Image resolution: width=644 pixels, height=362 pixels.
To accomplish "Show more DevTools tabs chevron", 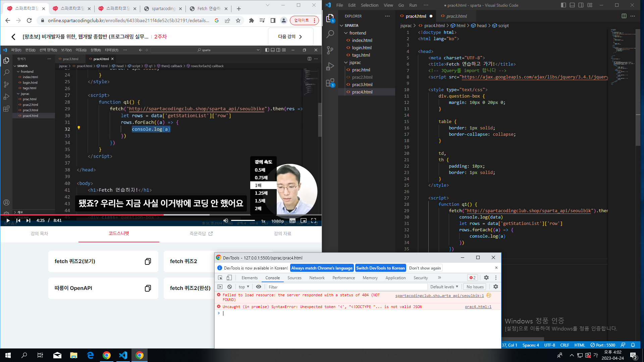I will pyautogui.click(x=439, y=278).
